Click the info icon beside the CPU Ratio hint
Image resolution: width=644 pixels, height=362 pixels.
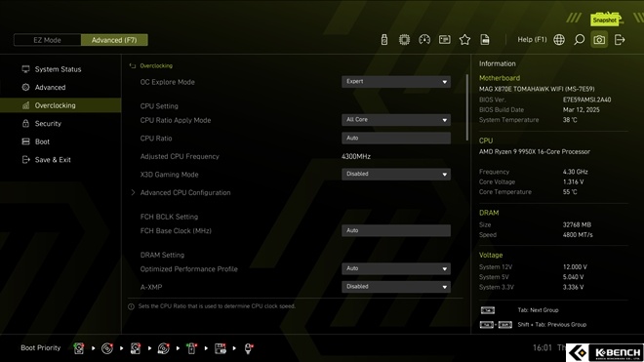coord(131,306)
